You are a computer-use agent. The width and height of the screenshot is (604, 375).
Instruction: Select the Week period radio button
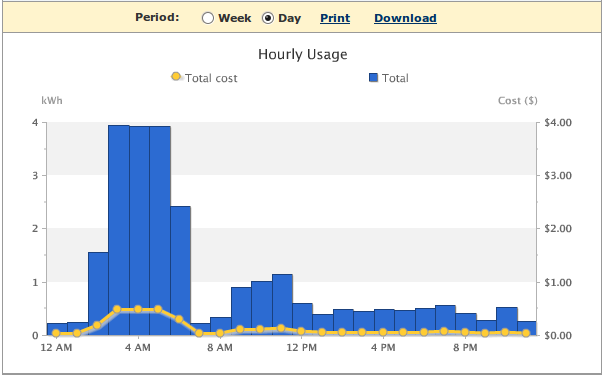208,18
